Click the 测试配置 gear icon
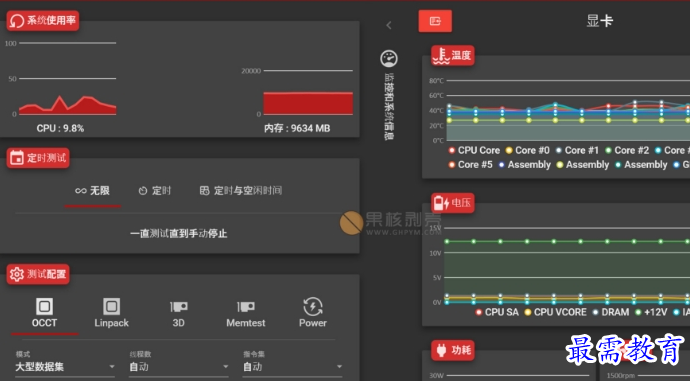The image size is (690, 381). click(17, 274)
